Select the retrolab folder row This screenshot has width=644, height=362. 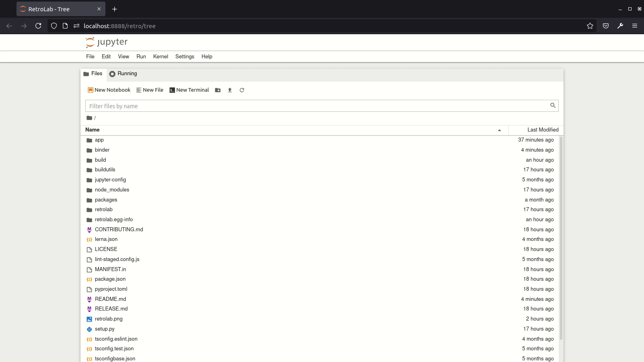(x=320, y=210)
